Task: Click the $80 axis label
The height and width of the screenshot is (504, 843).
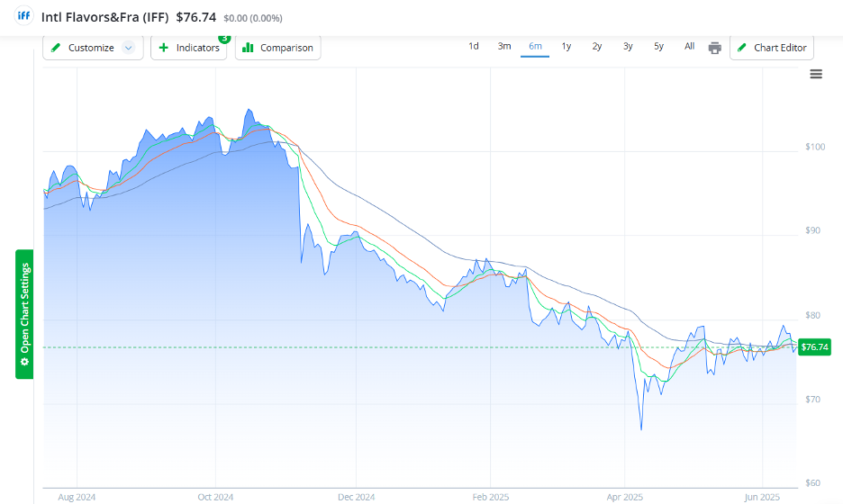Action: pyautogui.click(x=813, y=315)
